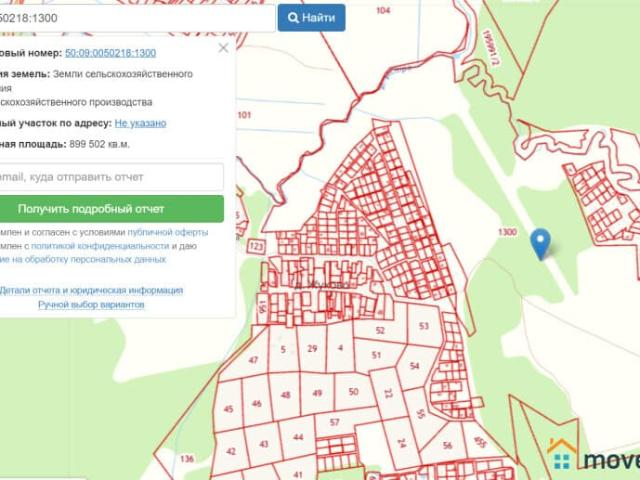Screen dimensions: 640x480
Task: Click the Найти search button
Action: pos(311,18)
